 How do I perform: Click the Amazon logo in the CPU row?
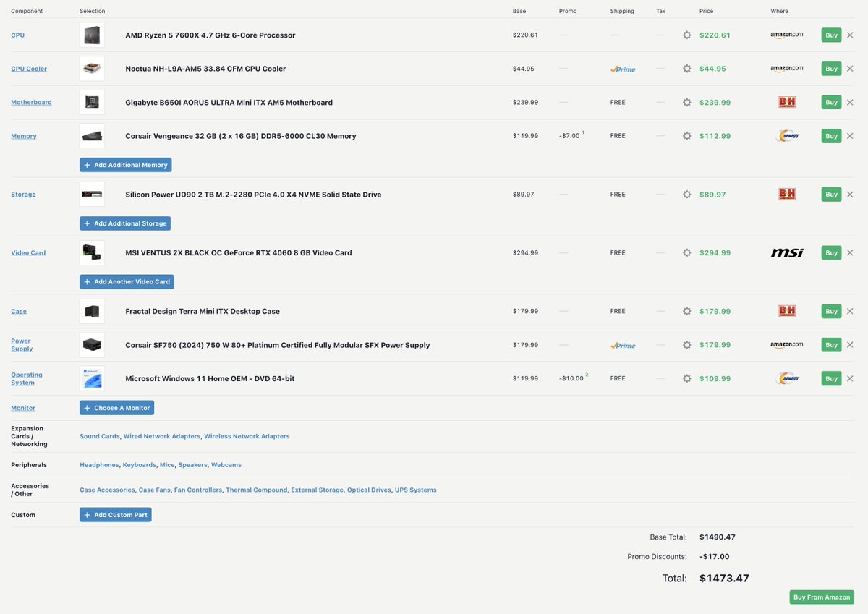point(787,35)
